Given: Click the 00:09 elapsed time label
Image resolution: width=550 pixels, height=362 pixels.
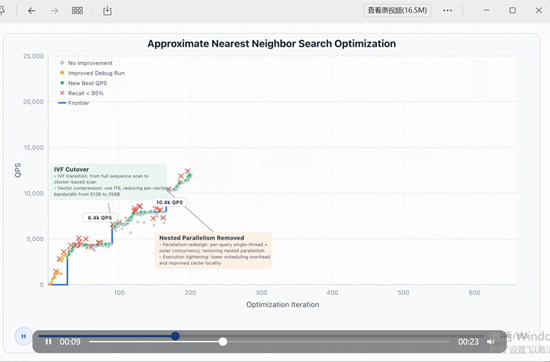Looking at the screenshot, I should (x=70, y=342).
